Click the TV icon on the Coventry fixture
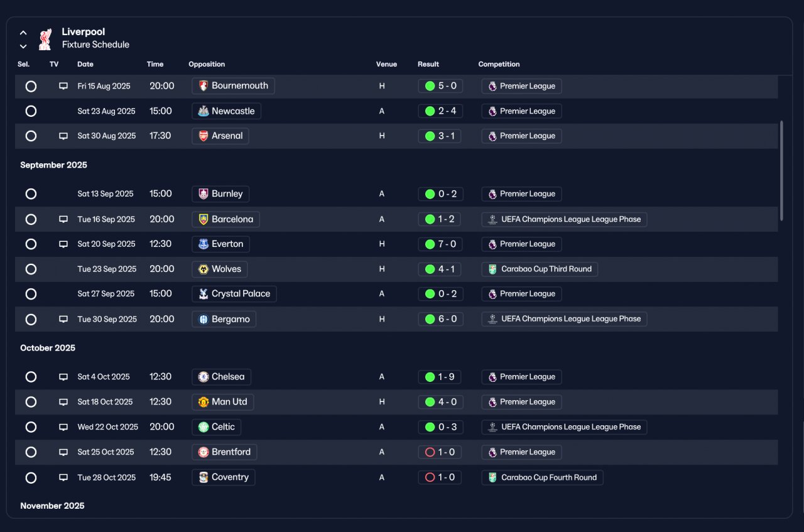Viewport: 804px width, 532px height. point(63,477)
